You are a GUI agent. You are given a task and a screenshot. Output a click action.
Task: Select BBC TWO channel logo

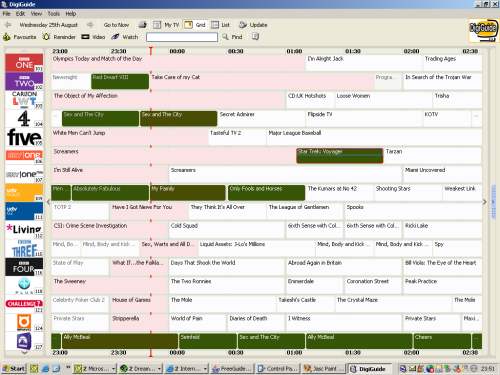(x=24, y=81)
